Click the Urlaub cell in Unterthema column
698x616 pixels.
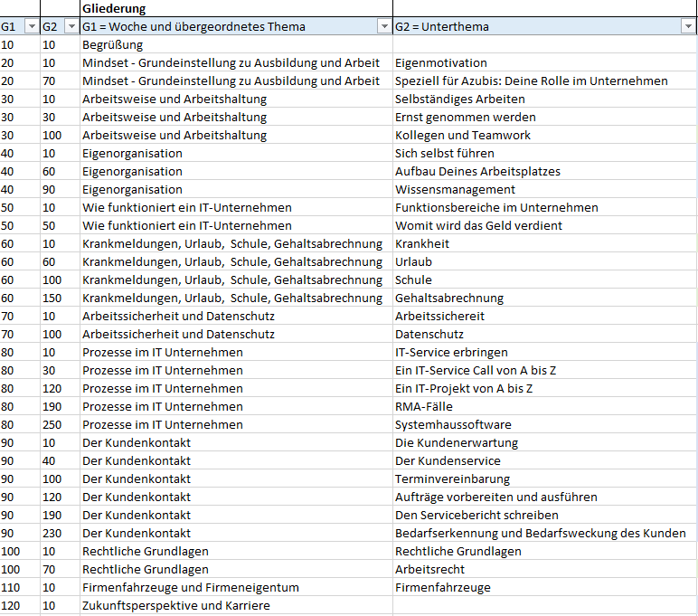[544, 262]
